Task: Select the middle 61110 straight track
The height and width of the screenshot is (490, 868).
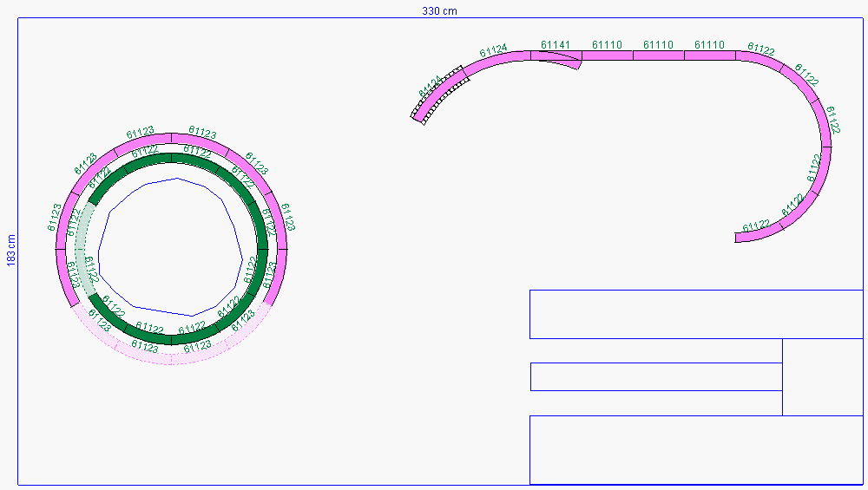Action: [x=659, y=56]
